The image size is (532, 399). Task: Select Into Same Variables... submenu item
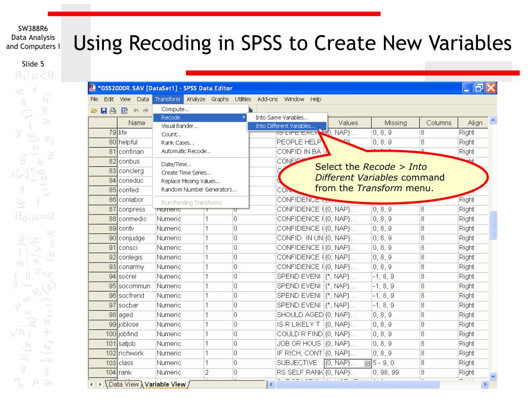click(287, 118)
